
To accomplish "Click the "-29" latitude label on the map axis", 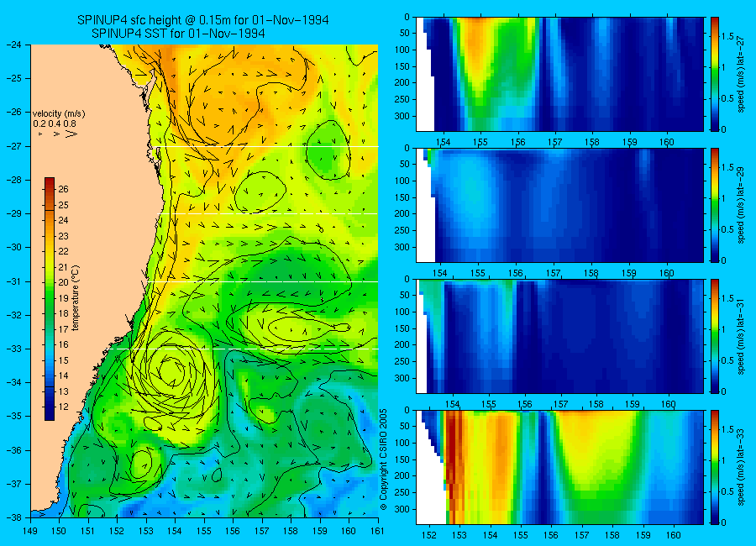I will (x=14, y=213).
